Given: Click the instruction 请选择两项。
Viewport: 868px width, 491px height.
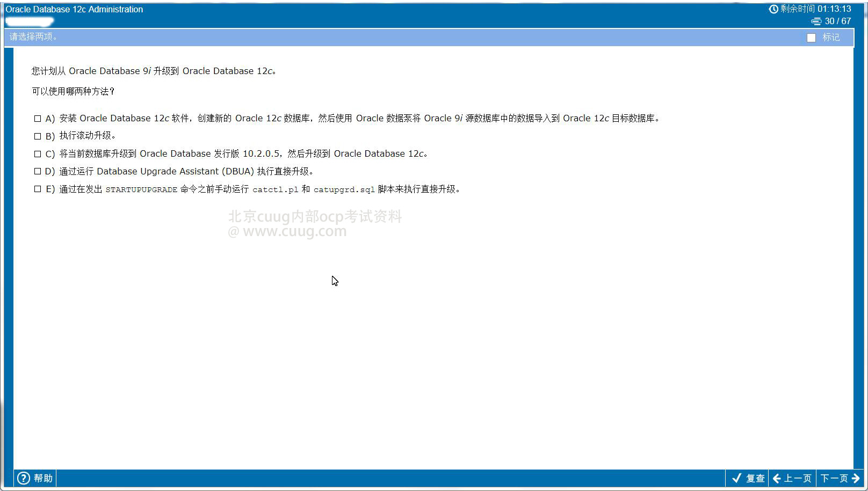Looking at the screenshot, I should pyautogui.click(x=33, y=37).
